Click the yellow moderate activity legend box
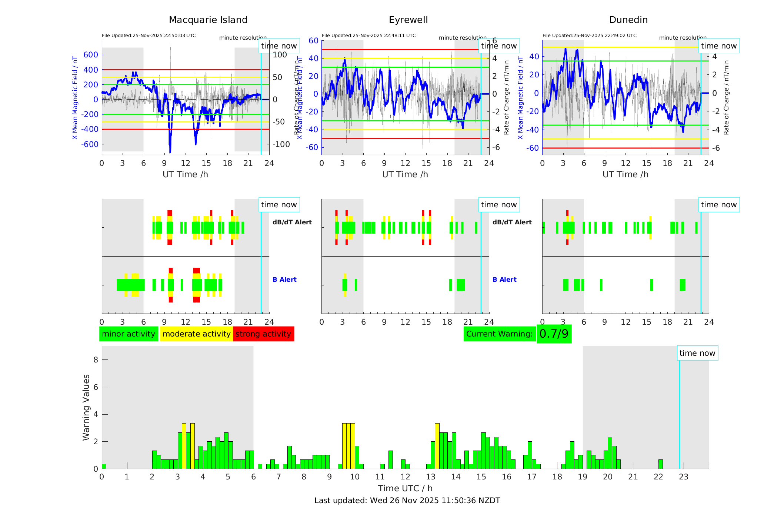 click(x=196, y=334)
